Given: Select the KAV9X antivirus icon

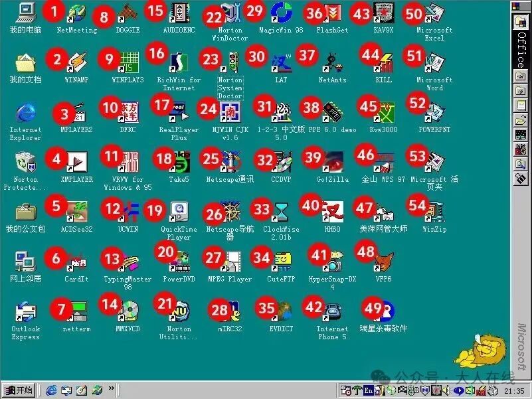Looking at the screenshot, I should click(x=383, y=13).
